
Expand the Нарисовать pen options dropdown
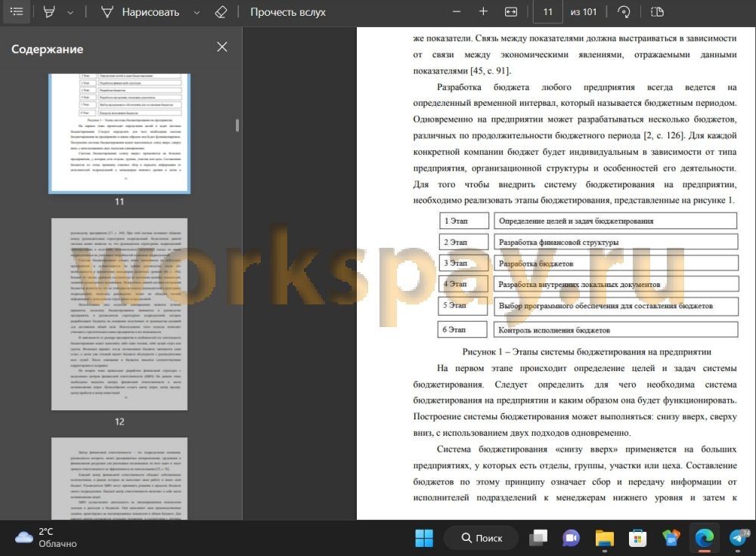[197, 13]
